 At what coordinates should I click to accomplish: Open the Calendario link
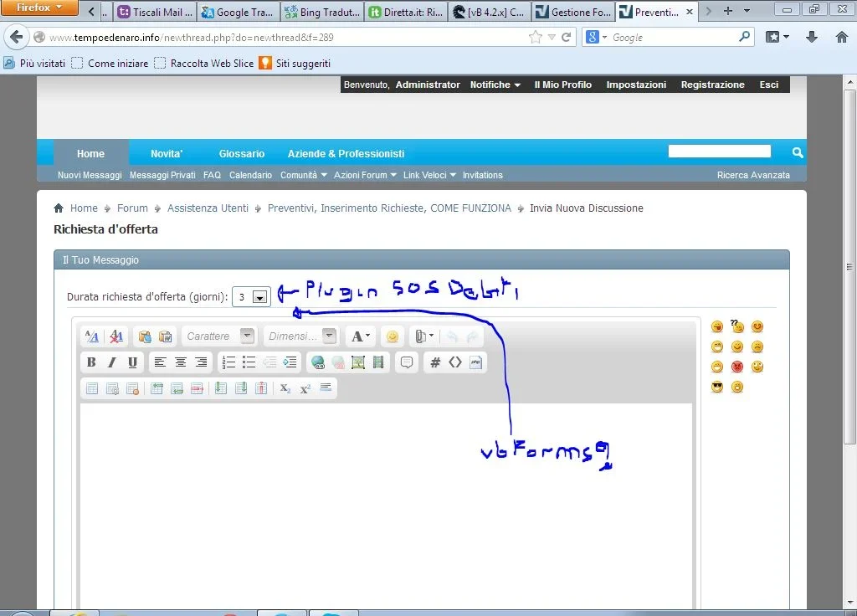pos(250,175)
